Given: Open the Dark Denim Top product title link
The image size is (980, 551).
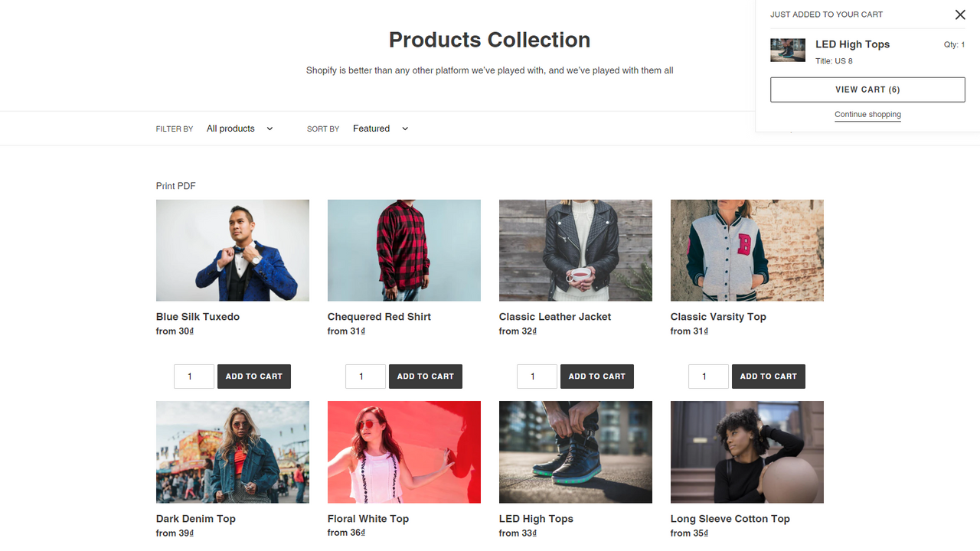Looking at the screenshot, I should pos(195,518).
